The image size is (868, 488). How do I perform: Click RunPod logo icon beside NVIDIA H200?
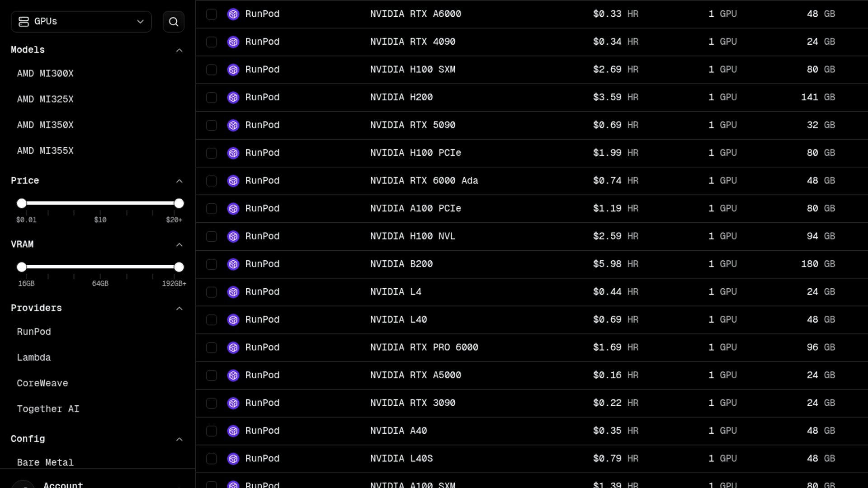(x=233, y=98)
